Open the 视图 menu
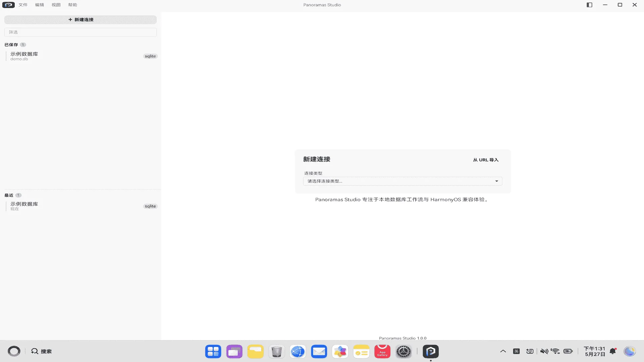 coord(56,5)
